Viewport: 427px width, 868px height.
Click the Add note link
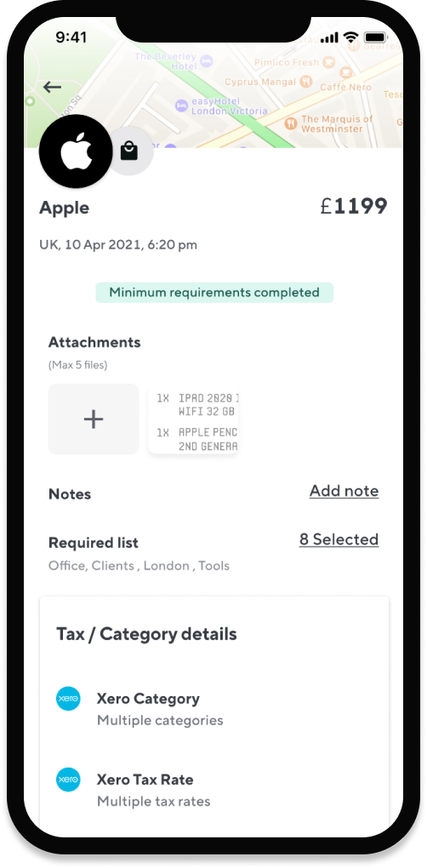pyautogui.click(x=344, y=491)
